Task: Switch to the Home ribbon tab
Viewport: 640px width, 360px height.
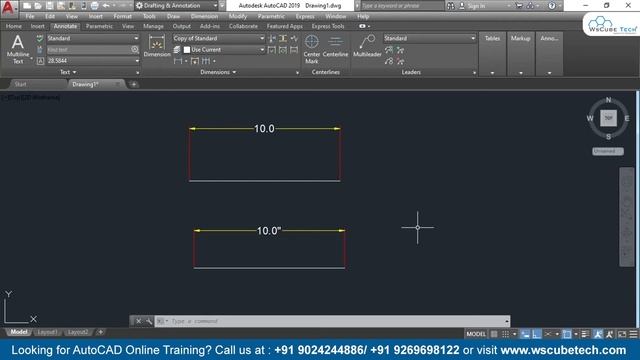Action: [13, 26]
